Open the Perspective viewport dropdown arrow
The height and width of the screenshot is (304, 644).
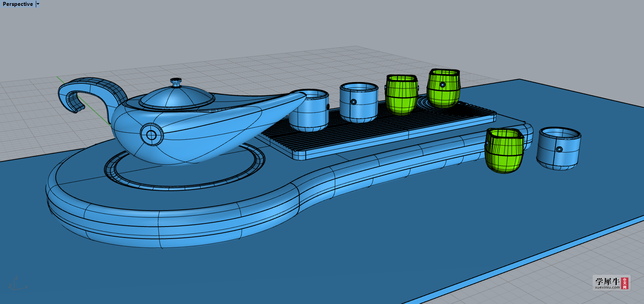[38, 4]
